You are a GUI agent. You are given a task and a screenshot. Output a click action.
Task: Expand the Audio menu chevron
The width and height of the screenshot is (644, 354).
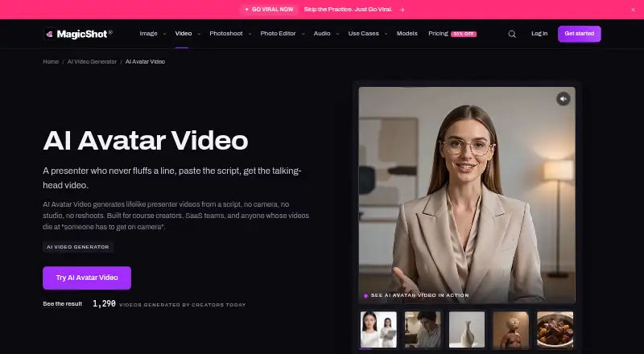click(x=337, y=34)
